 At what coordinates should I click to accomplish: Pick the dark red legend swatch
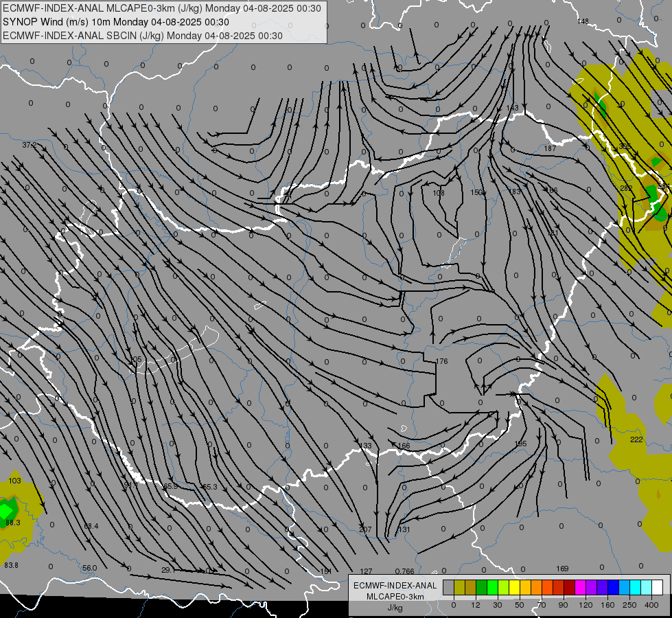point(570,587)
